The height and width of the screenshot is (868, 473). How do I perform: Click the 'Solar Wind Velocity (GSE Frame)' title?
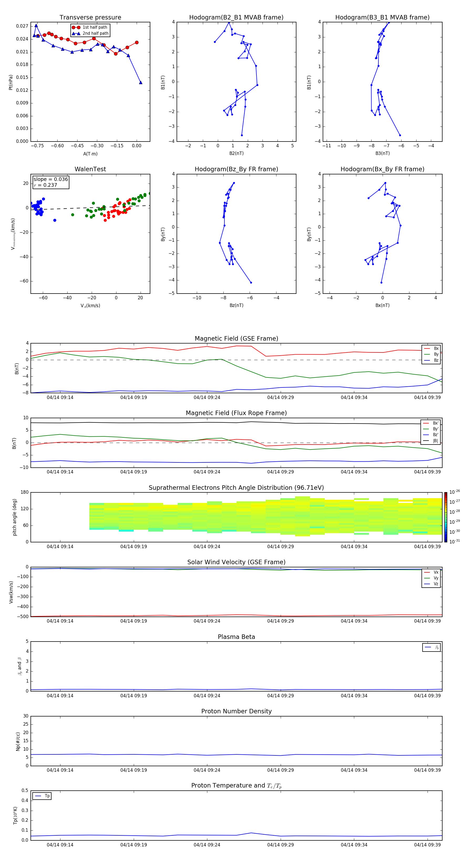[236, 562]
